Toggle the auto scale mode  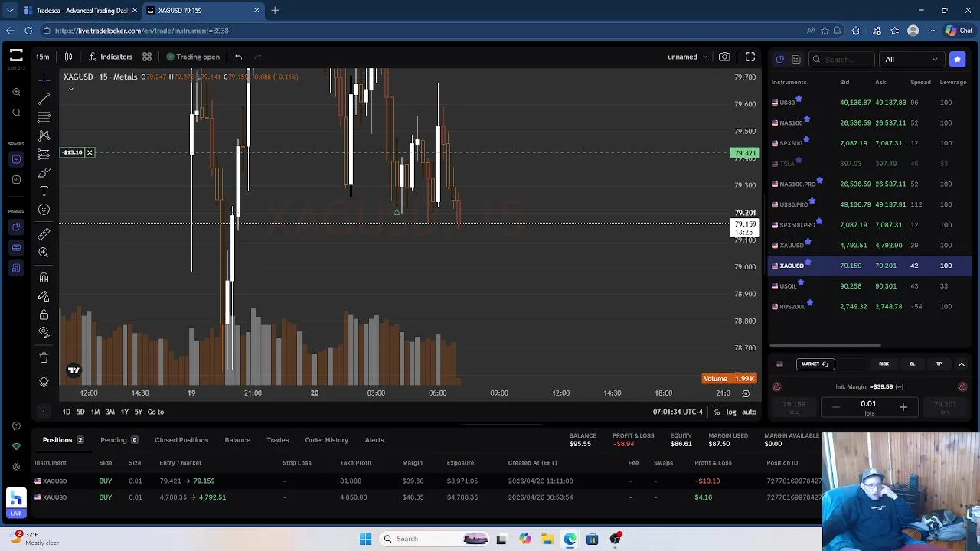click(749, 412)
